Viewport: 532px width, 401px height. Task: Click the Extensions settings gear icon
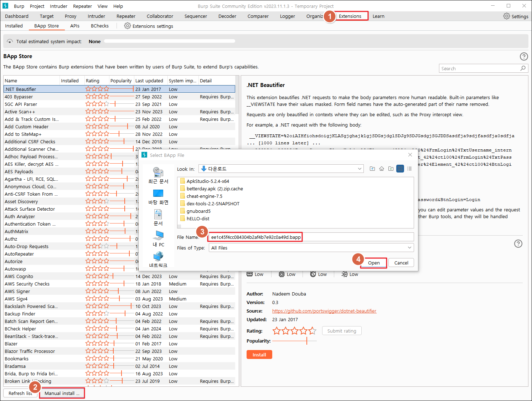pos(127,26)
